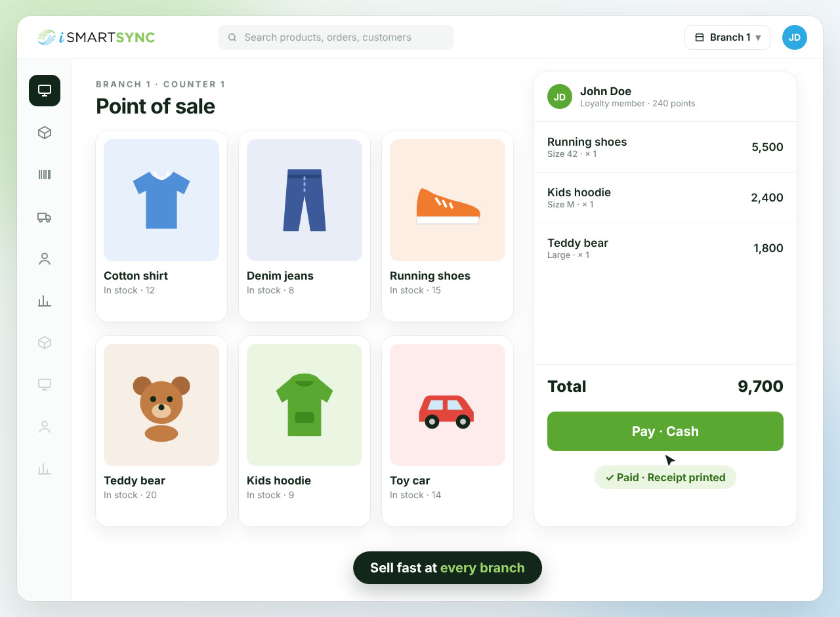Open the barcode scanner sidebar icon
This screenshot has width=840, height=617.
click(45, 175)
